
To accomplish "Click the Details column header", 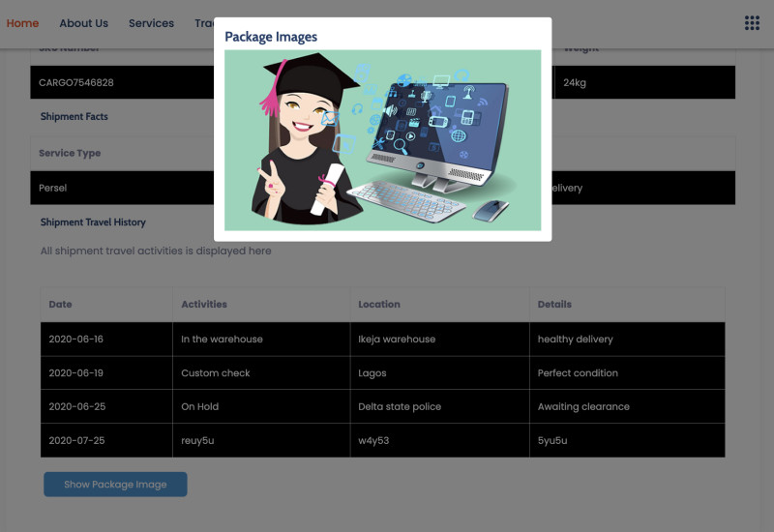I will pyautogui.click(x=554, y=305).
